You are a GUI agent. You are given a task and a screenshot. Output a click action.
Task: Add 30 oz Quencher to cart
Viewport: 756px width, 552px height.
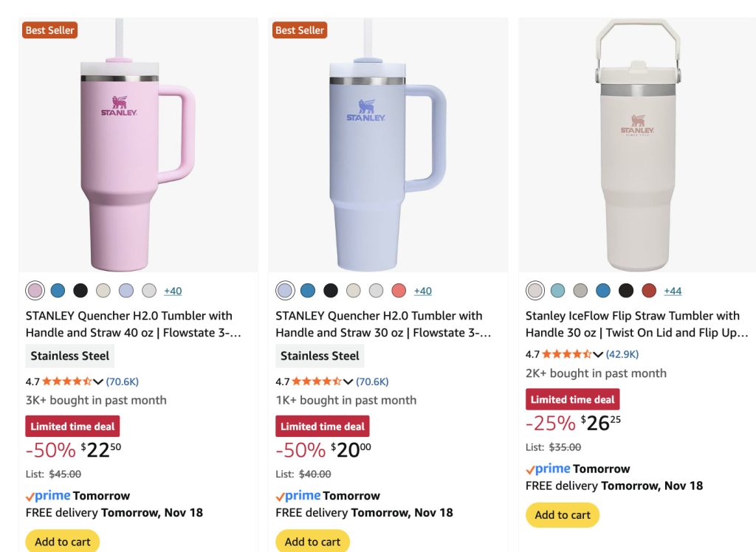[312, 542]
